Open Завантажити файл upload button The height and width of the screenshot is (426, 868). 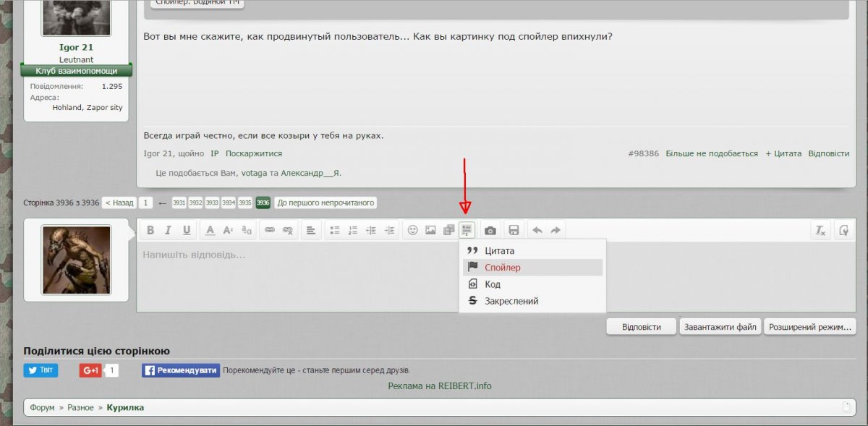tap(720, 327)
